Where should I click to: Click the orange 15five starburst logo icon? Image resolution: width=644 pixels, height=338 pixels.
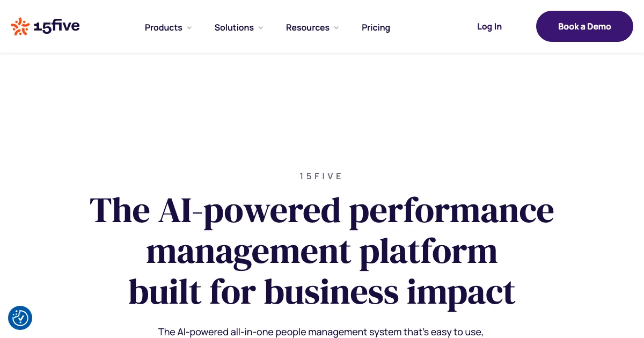click(x=20, y=26)
